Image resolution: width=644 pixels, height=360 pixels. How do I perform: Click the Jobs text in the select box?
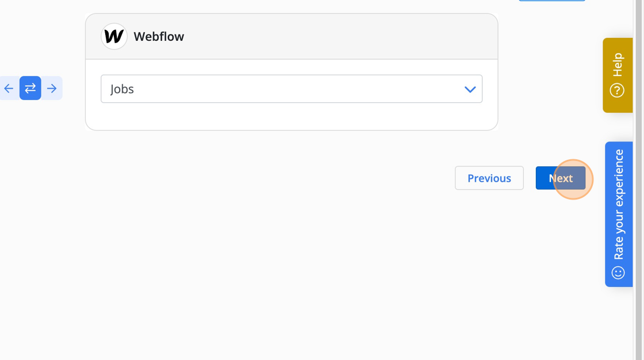(122, 89)
